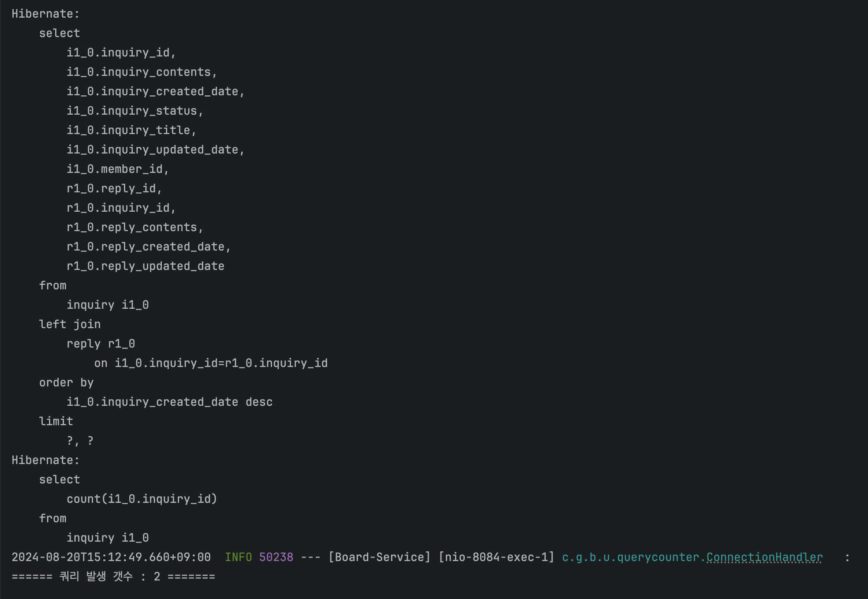Click 'reply r1_0' table alias line

(x=101, y=344)
